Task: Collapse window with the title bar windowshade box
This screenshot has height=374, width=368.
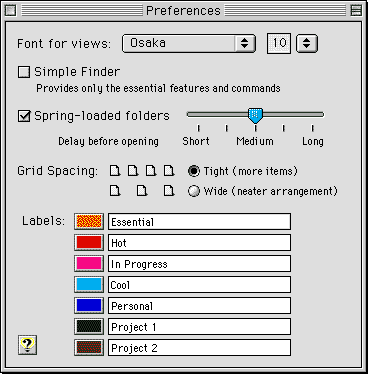Action: pos(356,11)
